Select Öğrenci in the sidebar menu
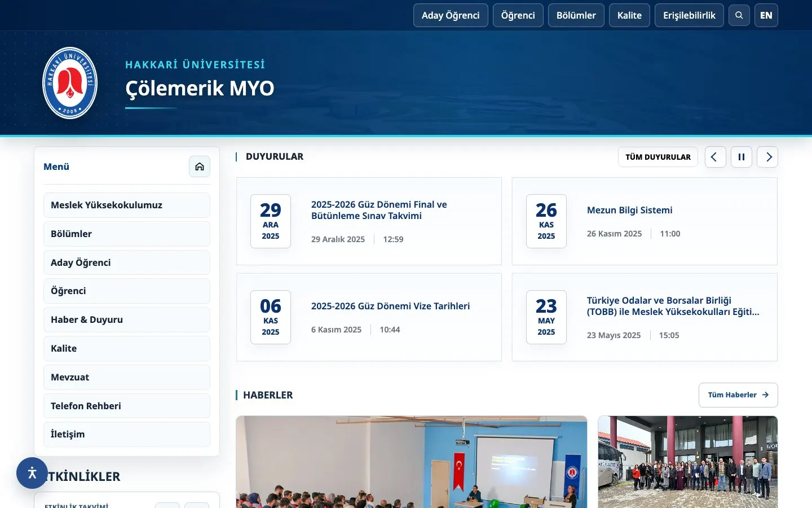The image size is (812, 508). coord(127,291)
